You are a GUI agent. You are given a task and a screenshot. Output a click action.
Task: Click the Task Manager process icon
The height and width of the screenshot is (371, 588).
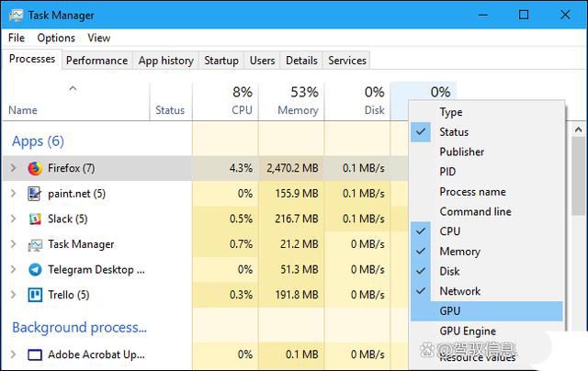[x=35, y=244]
